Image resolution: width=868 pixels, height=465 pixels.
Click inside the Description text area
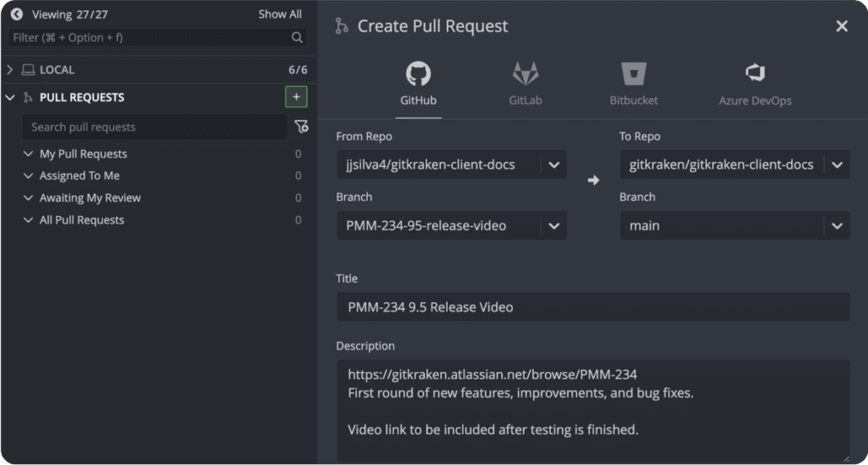[x=593, y=411]
